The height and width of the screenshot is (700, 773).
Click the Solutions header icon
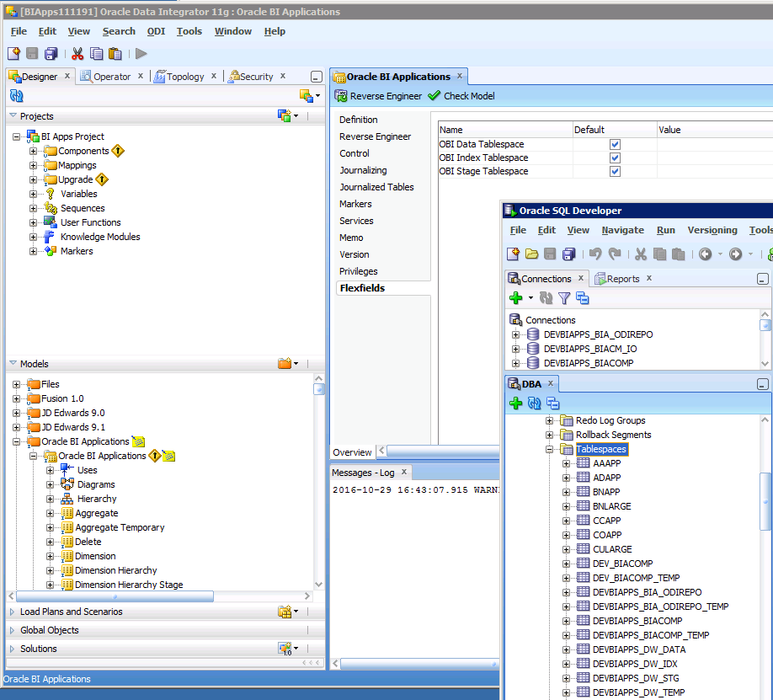(x=287, y=649)
